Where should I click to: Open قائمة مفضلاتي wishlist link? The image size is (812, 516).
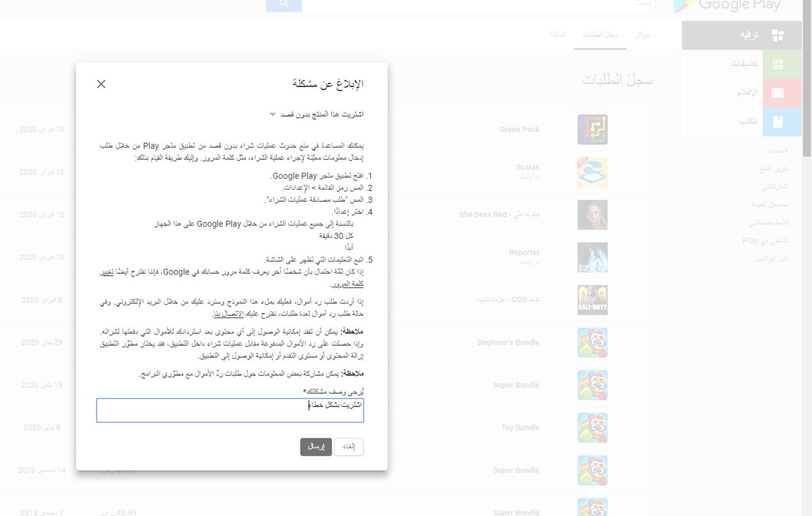pos(769,222)
